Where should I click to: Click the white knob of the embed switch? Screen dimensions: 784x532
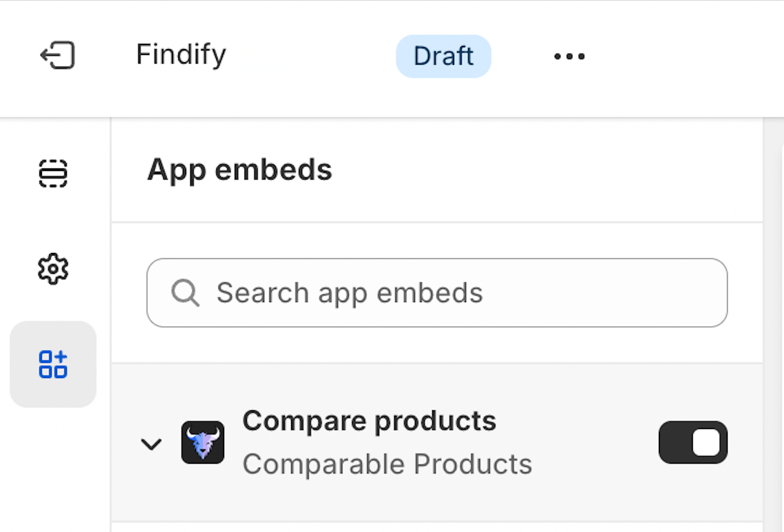click(x=707, y=442)
